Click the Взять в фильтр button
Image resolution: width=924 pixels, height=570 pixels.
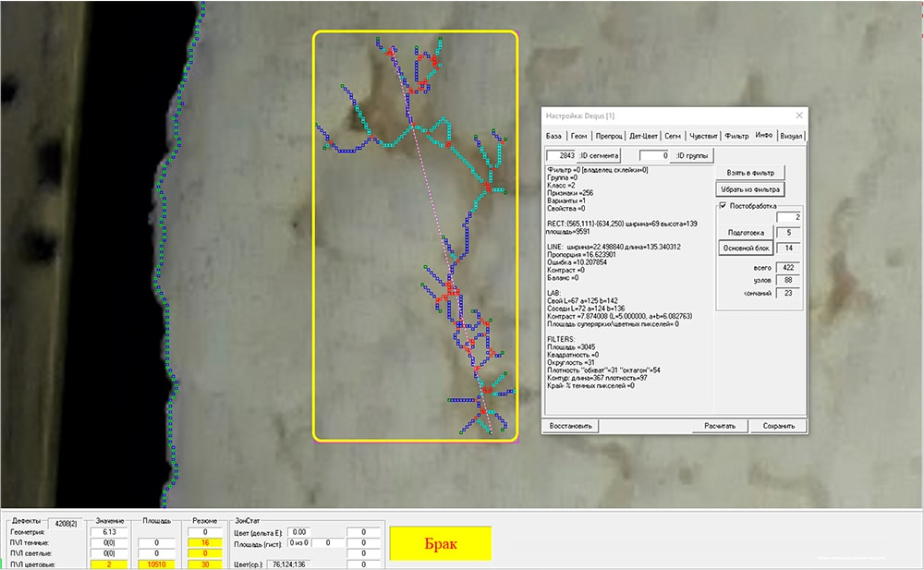(x=749, y=172)
